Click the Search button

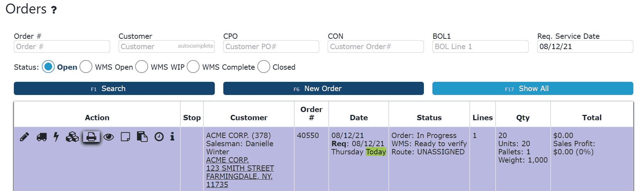(114, 89)
